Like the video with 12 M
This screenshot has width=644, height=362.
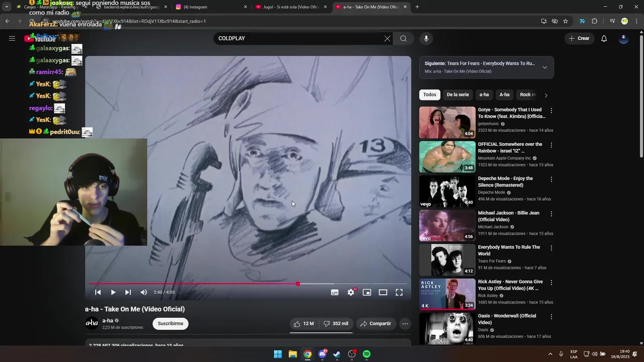tap(304, 324)
